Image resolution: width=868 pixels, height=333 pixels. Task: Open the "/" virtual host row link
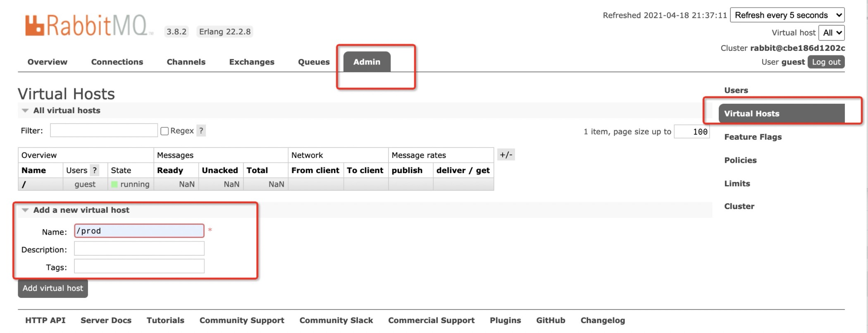pyautogui.click(x=24, y=184)
